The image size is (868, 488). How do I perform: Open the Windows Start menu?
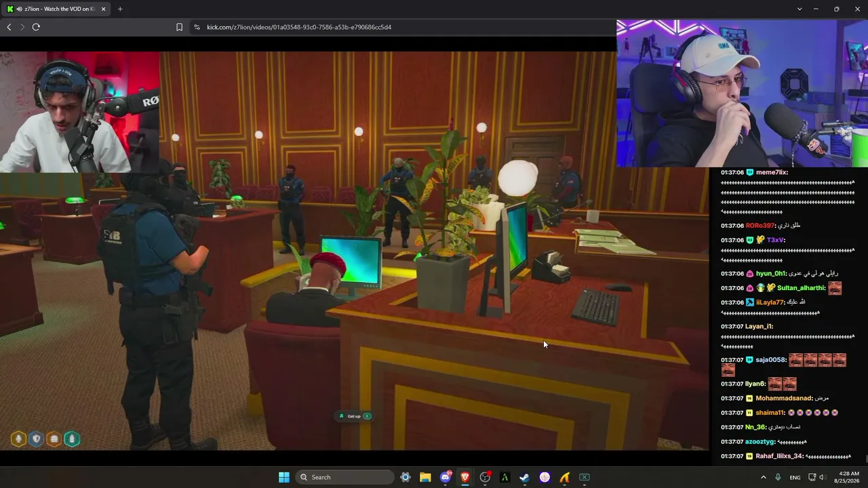(284, 477)
